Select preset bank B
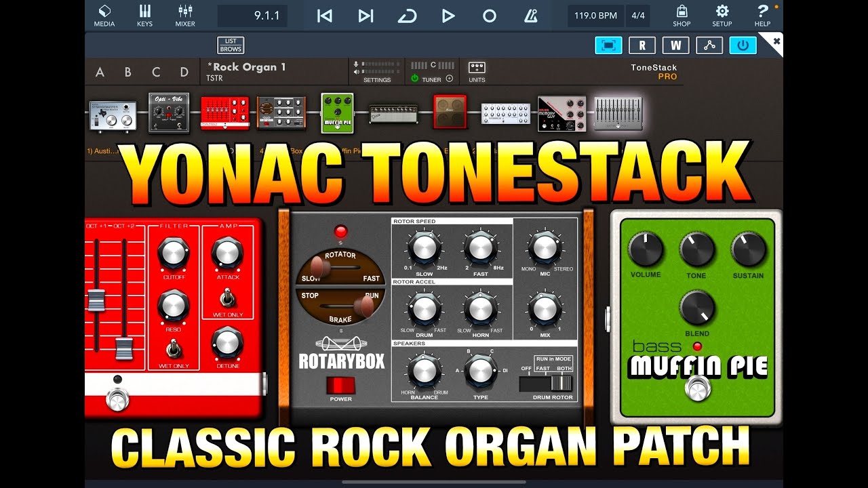 pos(127,72)
